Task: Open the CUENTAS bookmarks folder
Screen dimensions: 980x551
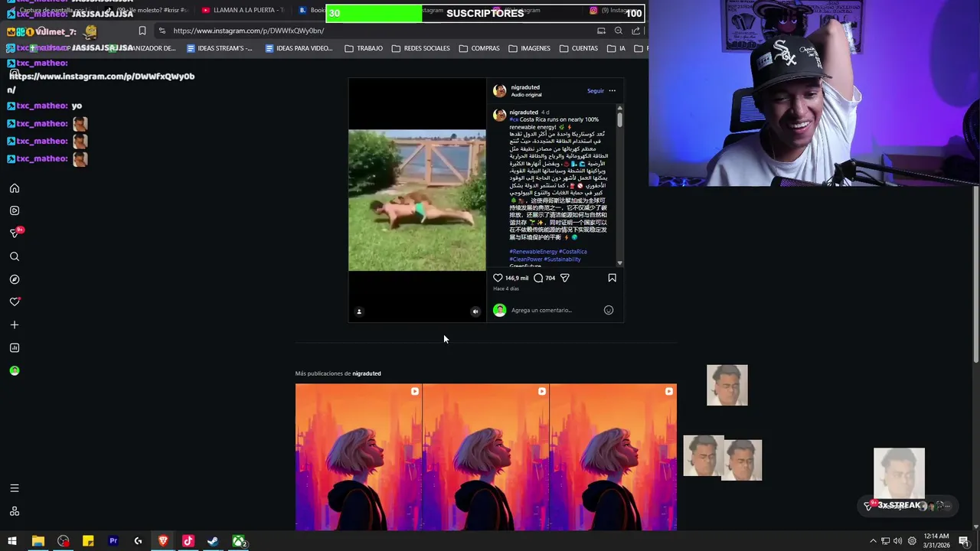Action: (x=579, y=48)
